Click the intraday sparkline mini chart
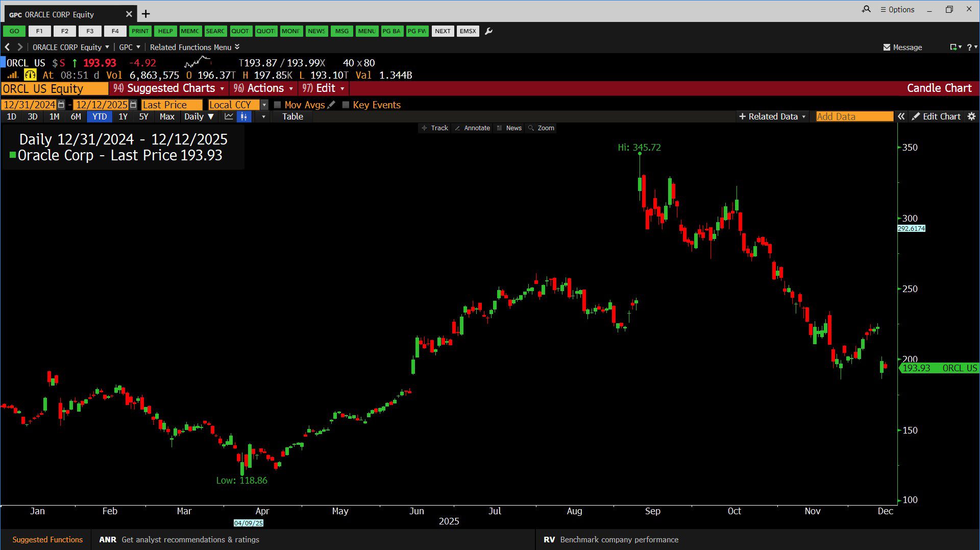This screenshot has width=980, height=550. [x=198, y=62]
